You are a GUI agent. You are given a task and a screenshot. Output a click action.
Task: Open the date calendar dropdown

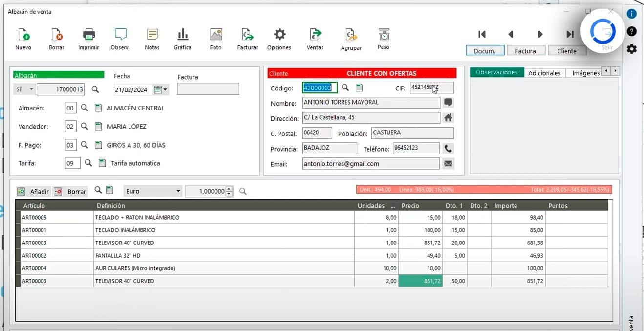click(161, 89)
